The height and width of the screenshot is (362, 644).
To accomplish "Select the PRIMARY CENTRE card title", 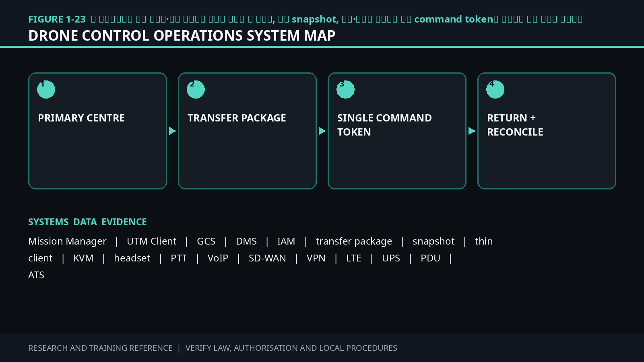I will (x=81, y=118).
